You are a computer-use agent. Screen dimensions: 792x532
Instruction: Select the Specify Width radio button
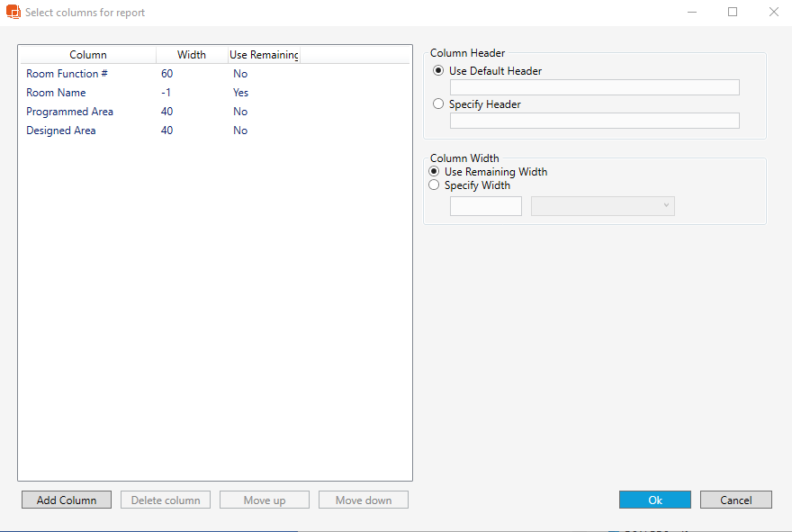click(x=435, y=185)
